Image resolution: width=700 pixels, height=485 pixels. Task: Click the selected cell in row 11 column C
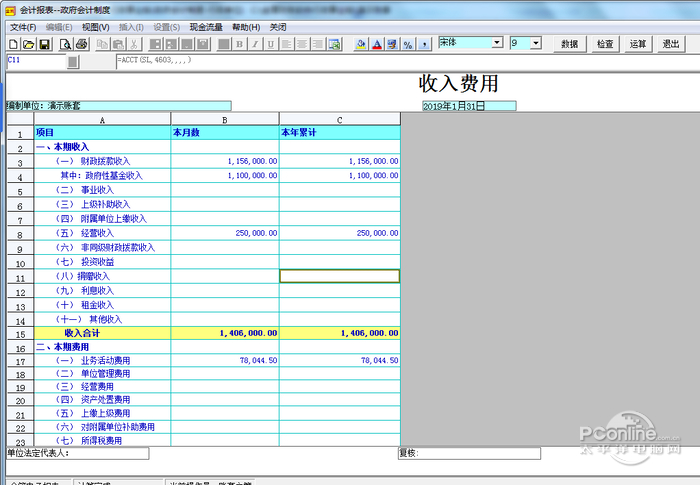pyautogui.click(x=340, y=276)
